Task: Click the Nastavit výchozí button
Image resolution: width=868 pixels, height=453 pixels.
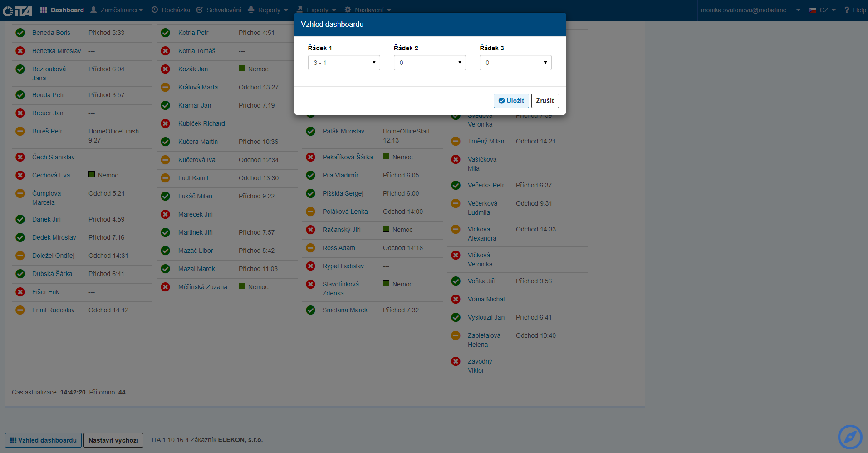Action: tap(113, 440)
